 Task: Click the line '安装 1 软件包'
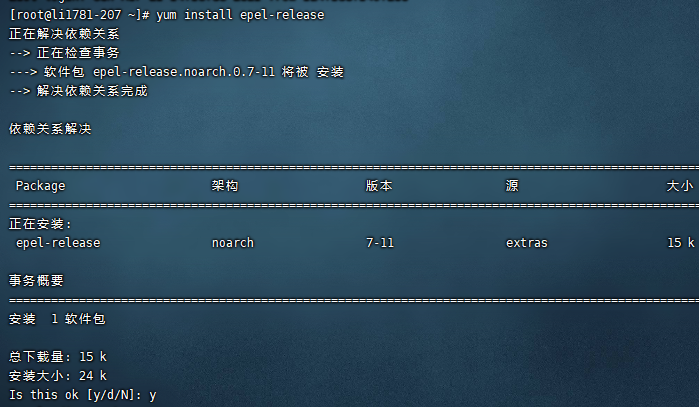coord(57,319)
